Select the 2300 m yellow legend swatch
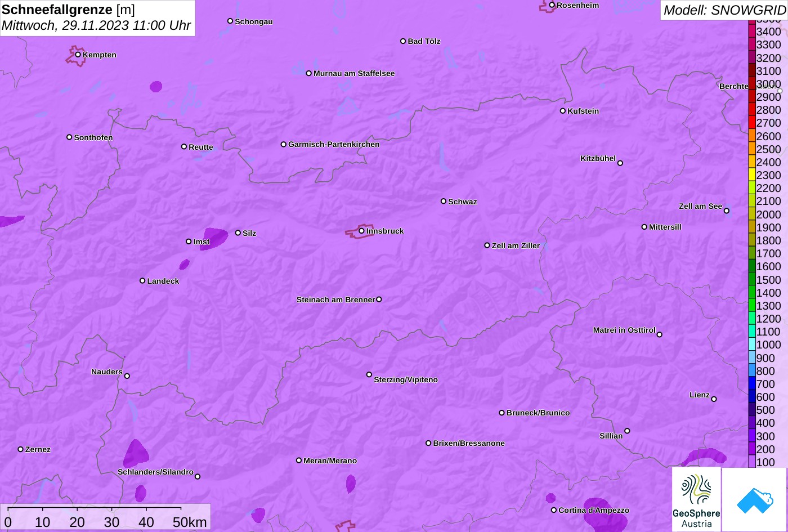The image size is (788, 532). (x=752, y=175)
